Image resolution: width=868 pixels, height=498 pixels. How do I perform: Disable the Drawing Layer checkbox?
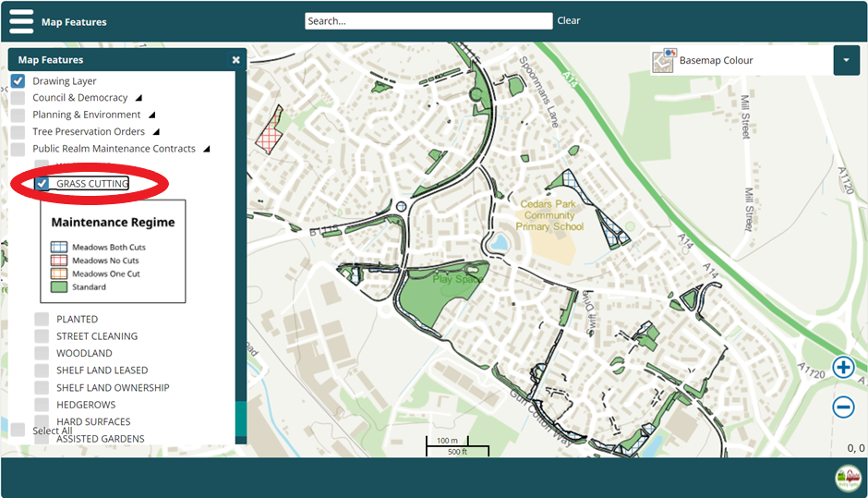[x=18, y=81]
